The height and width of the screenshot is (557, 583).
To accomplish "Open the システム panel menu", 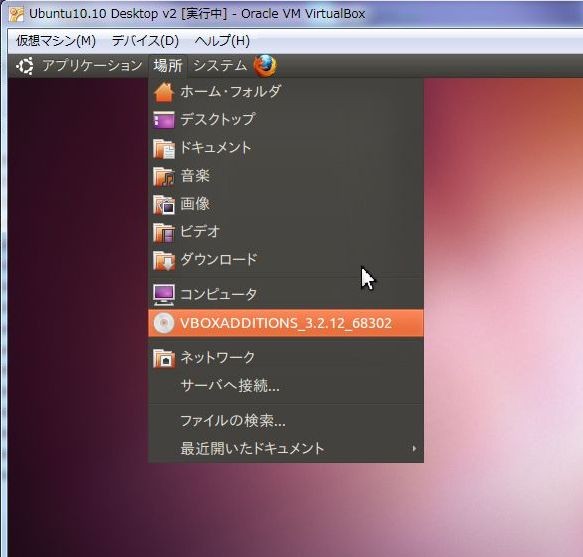I will click(x=220, y=66).
